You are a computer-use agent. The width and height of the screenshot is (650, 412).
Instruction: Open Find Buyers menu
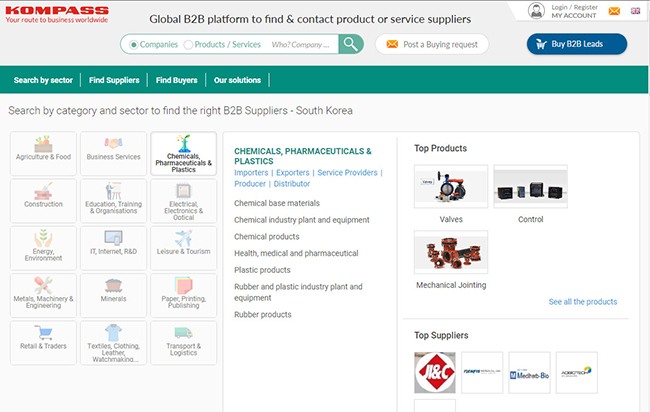coord(177,80)
